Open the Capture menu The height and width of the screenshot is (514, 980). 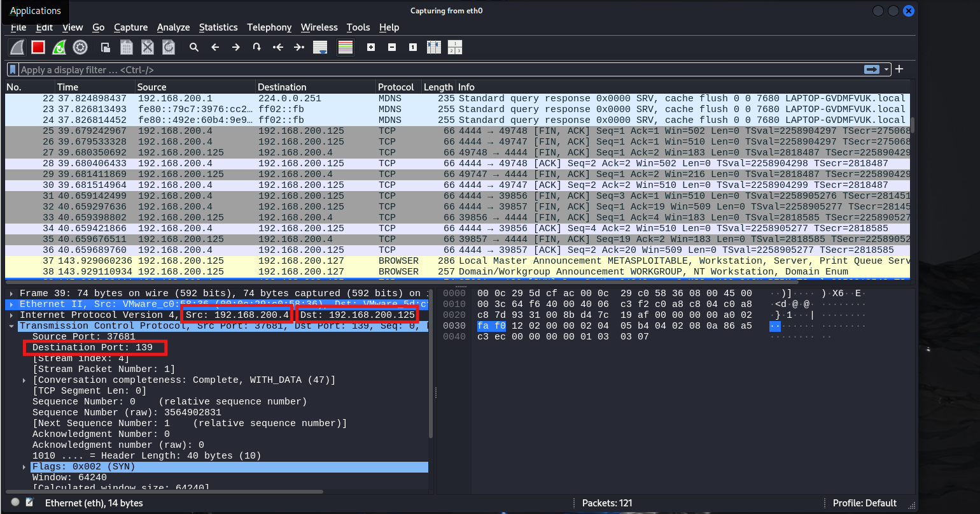131,27
